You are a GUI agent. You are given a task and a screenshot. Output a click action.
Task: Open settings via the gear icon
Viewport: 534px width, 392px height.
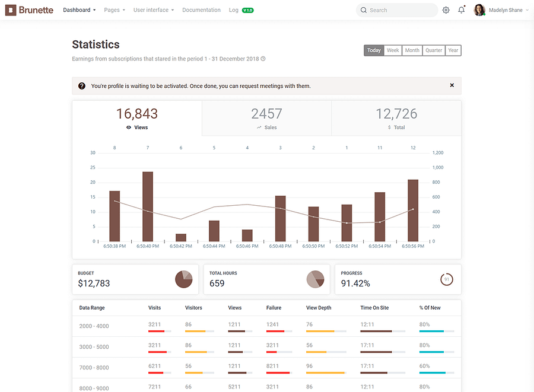[446, 10]
